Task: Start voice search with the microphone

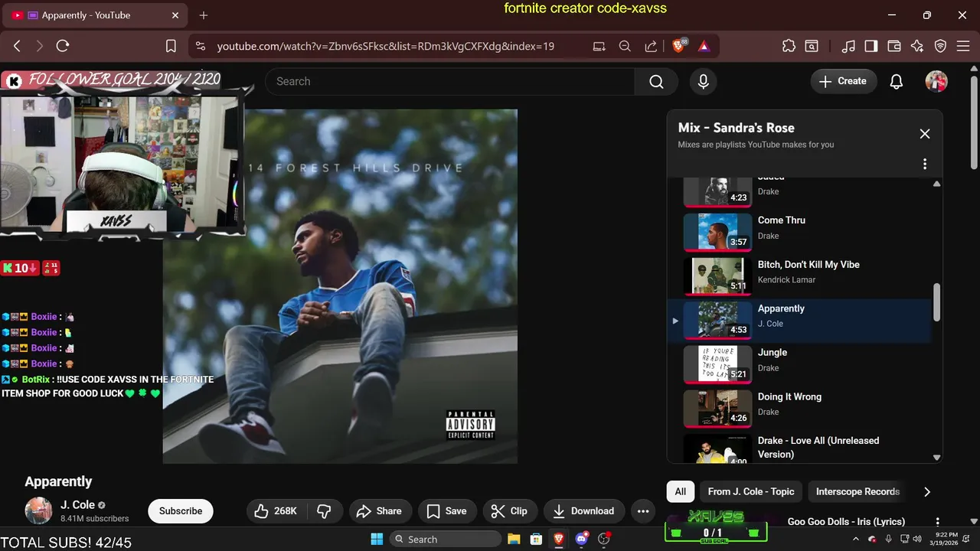Action: pyautogui.click(x=704, y=81)
